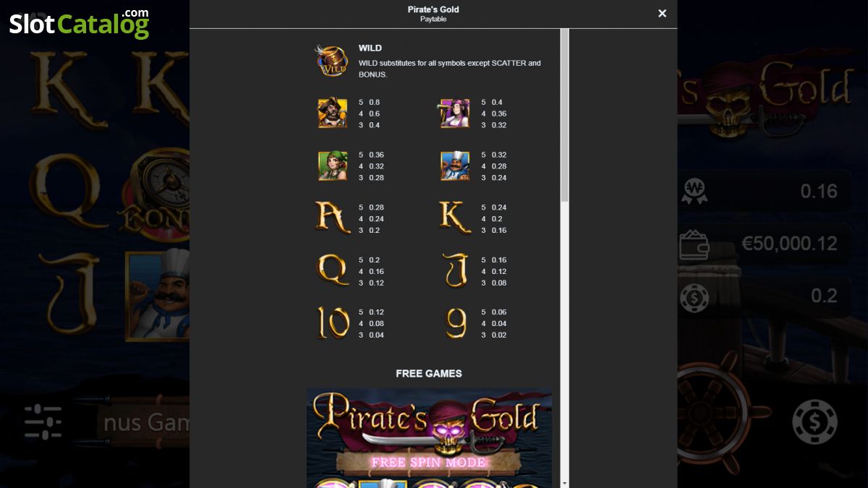This screenshot has width=868, height=488.
Task: Click the coin bet amount icon
Action: [694, 296]
